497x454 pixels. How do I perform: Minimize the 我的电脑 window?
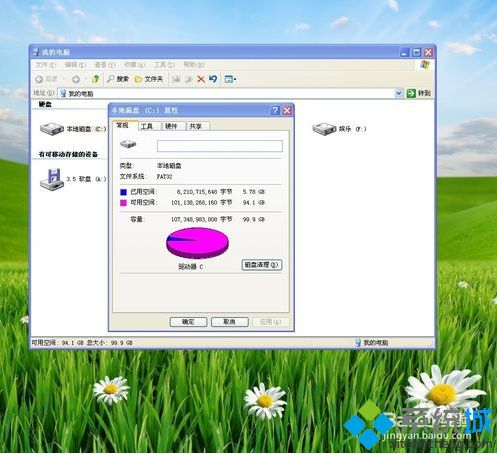pyautogui.click(x=404, y=52)
